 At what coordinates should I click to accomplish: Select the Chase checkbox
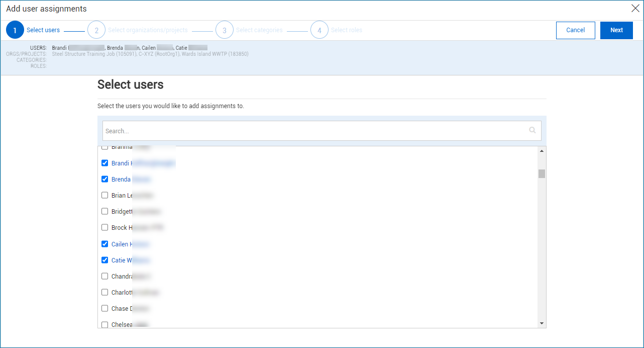[104, 308]
